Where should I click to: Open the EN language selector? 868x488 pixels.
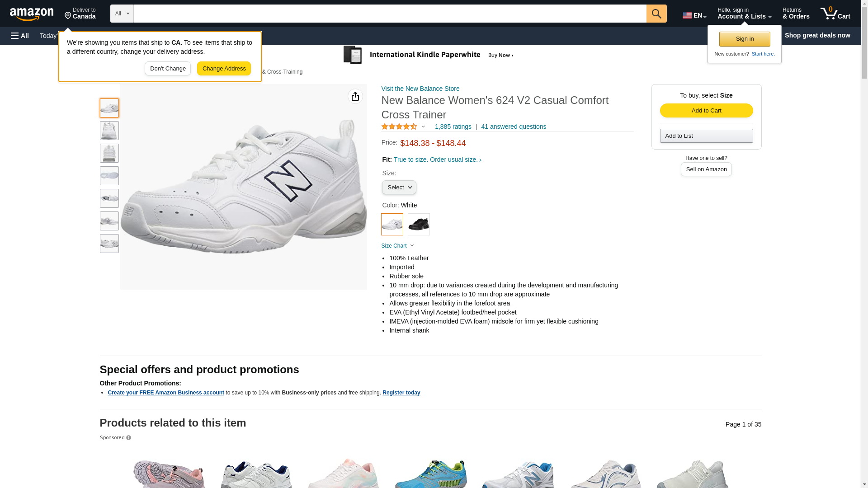[694, 15]
